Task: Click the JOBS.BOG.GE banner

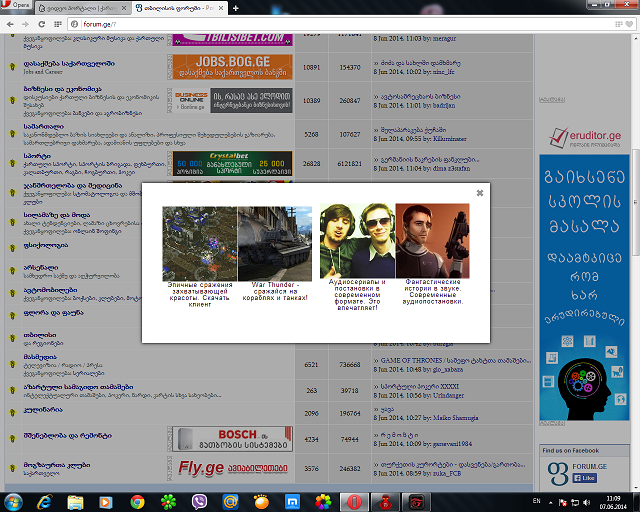Action: [233, 67]
